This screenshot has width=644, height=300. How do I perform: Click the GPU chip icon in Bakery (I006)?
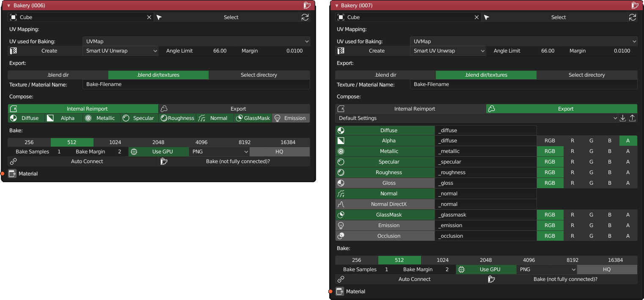(x=134, y=152)
